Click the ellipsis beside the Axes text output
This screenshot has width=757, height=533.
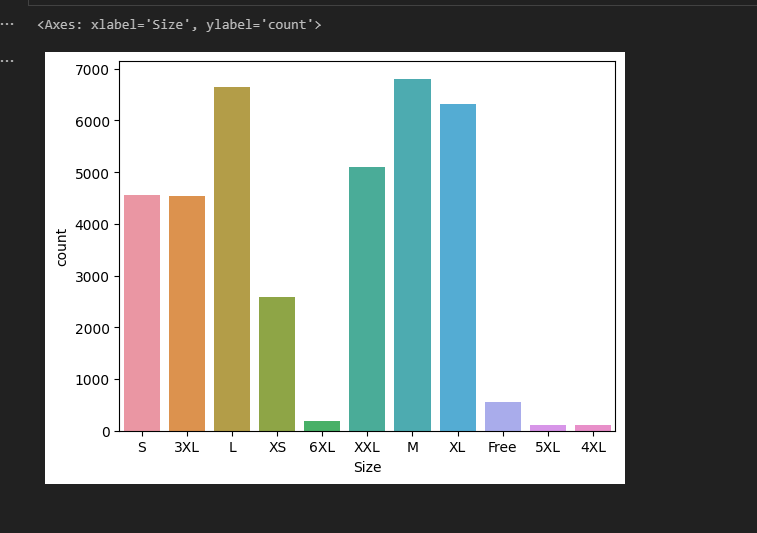[7, 24]
